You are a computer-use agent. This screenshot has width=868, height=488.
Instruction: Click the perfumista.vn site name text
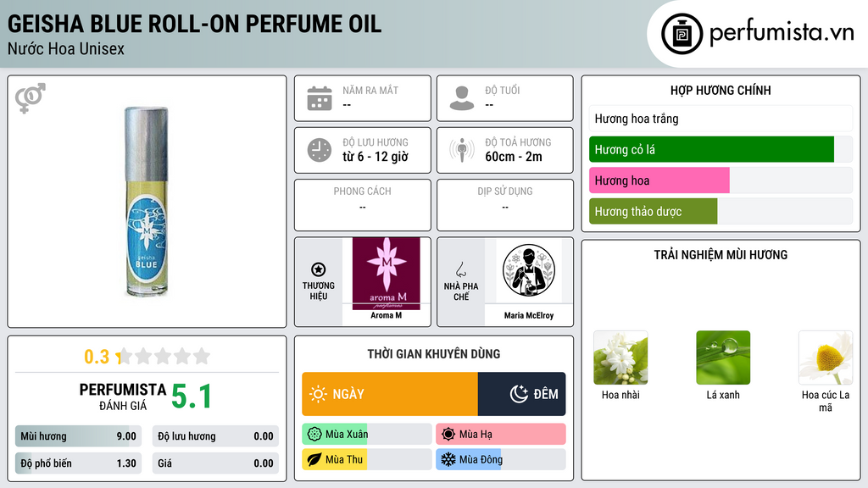click(x=782, y=32)
